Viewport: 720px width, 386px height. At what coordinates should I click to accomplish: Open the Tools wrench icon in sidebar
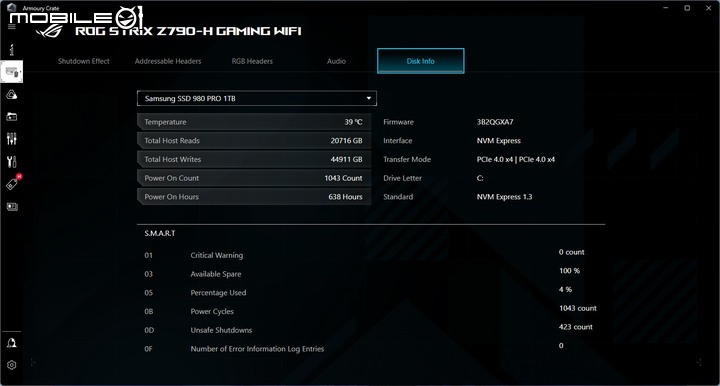[11, 162]
